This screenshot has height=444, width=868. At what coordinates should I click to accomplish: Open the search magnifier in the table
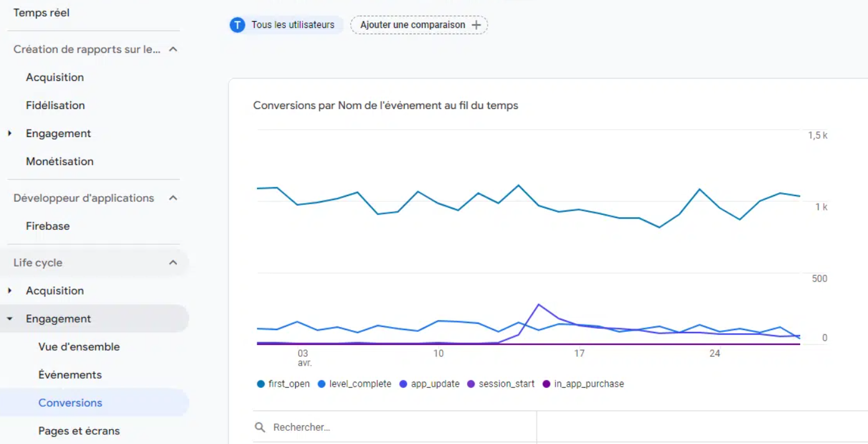260,427
